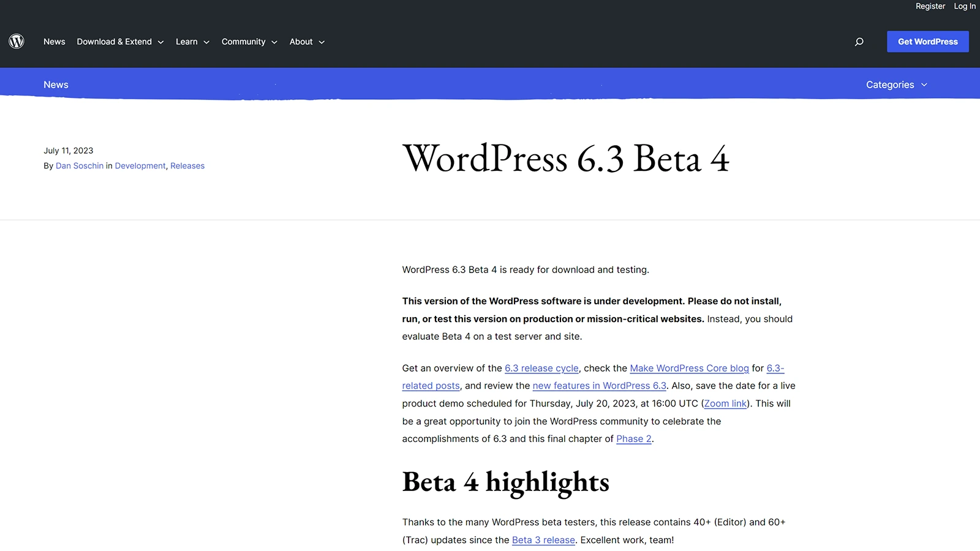Select News in top navigation
980x551 pixels.
click(54, 42)
